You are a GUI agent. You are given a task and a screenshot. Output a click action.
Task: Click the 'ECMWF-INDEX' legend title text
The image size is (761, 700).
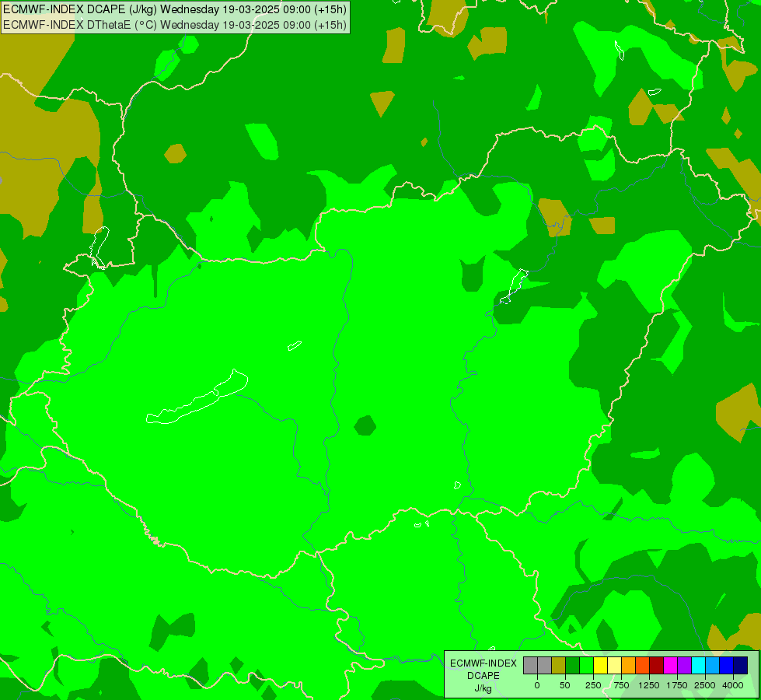pos(483,663)
